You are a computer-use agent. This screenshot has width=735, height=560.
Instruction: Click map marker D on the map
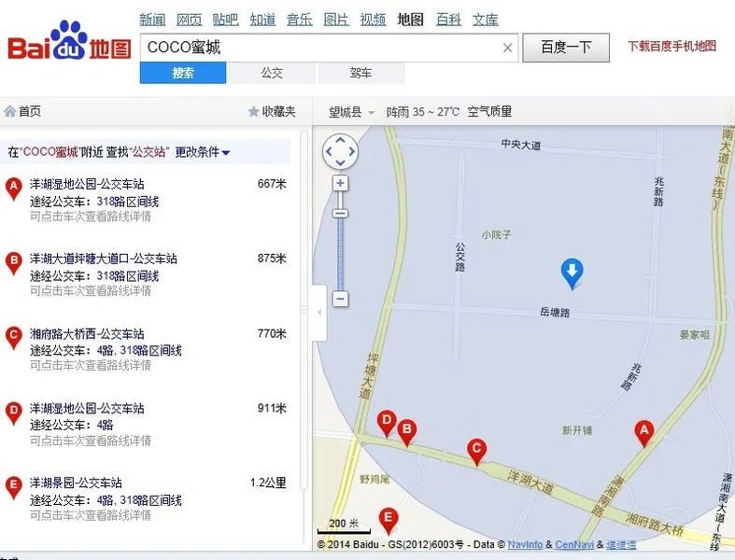(x=387, y=424)
